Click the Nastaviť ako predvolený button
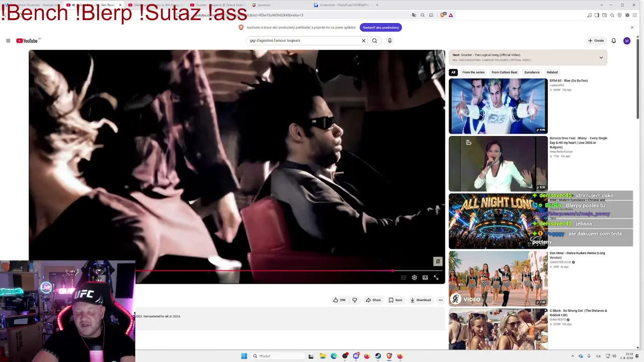The height and width of the screenshot is (362, 644). click(x=381, y=28)
